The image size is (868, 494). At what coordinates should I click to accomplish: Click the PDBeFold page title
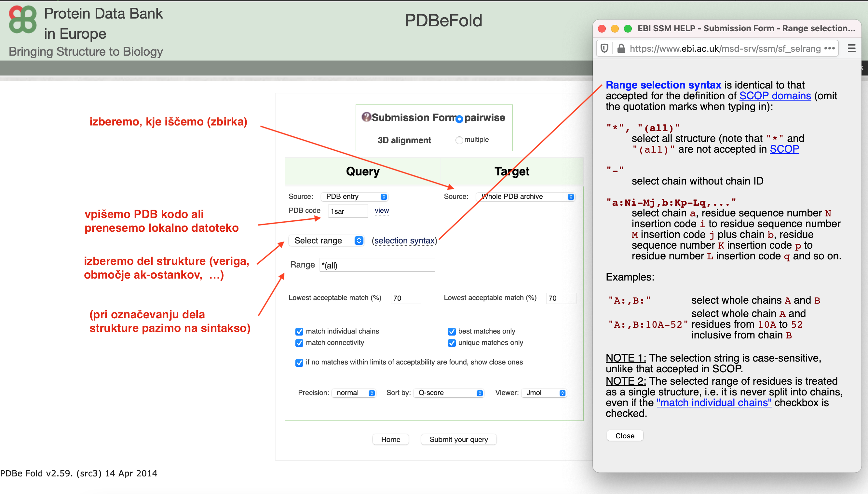(x=443, y=21)
